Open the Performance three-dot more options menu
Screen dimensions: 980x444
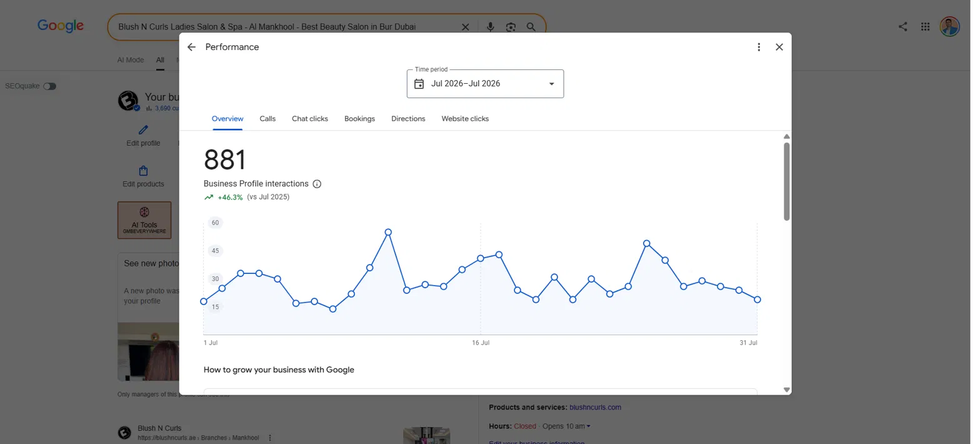click(759, 47)
